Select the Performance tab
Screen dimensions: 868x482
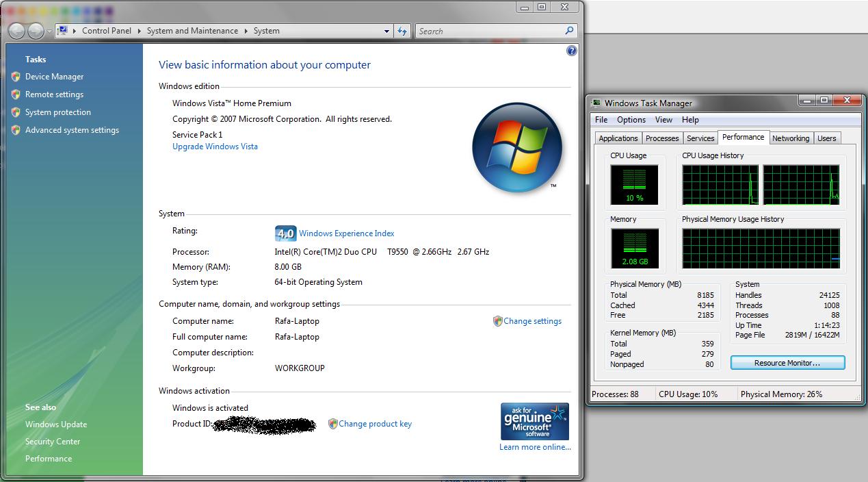[744, 137]
